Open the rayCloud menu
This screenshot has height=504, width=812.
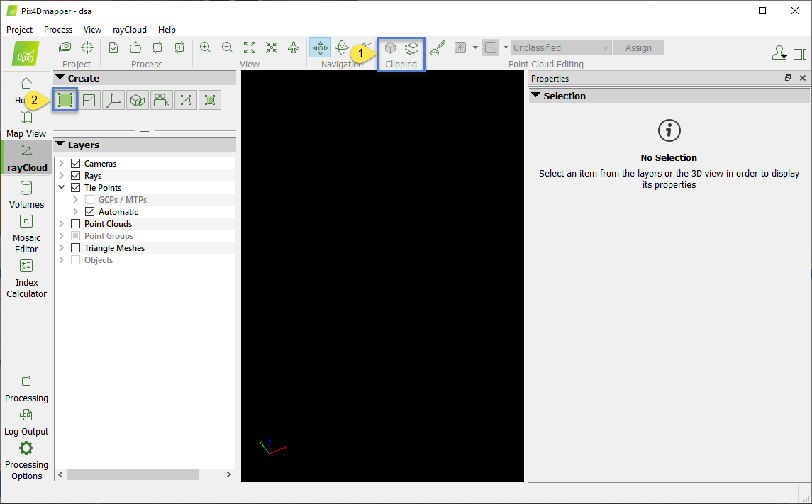[x=130, y=30]
